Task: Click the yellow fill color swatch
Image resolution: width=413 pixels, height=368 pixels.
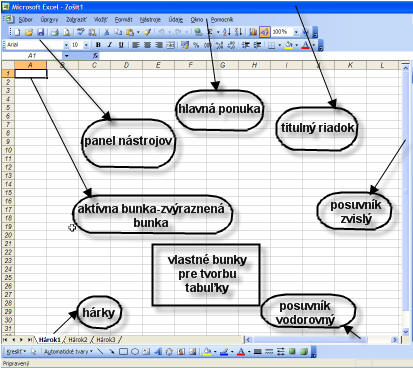Action: [289, 45]
